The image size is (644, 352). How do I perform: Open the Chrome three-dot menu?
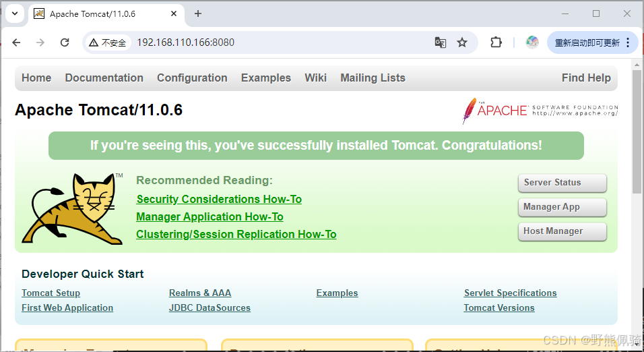(628, 42)
